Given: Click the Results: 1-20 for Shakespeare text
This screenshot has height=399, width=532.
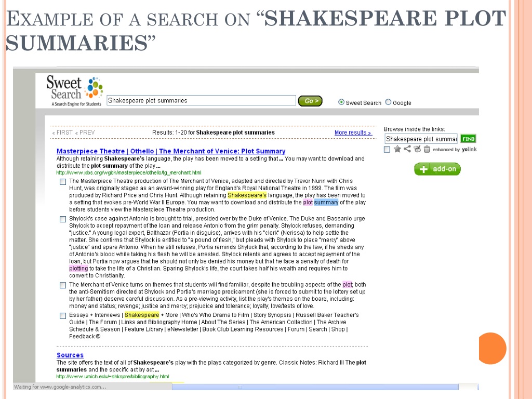Looking at the screenshot, I should click(x=213, y=132).
